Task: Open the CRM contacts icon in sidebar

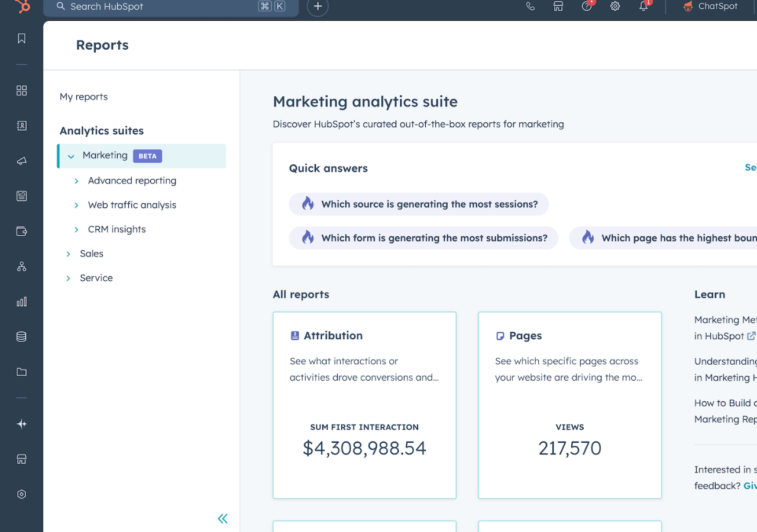Action: 22,126
